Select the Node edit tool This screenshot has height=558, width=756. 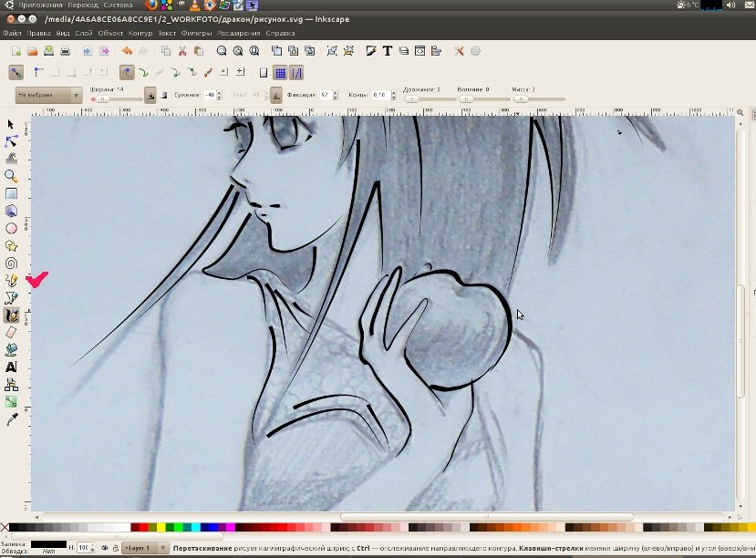click(11, 141)
